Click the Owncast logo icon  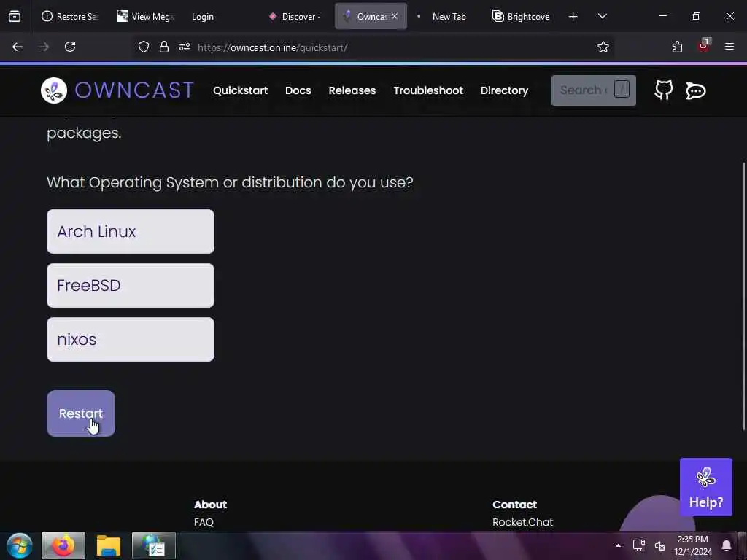pos(54,90)
